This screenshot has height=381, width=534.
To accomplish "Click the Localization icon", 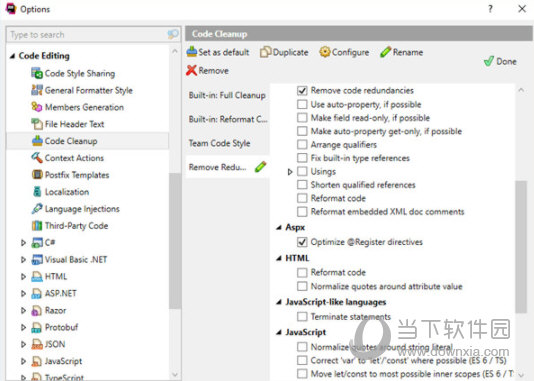I will coord(37,192).
